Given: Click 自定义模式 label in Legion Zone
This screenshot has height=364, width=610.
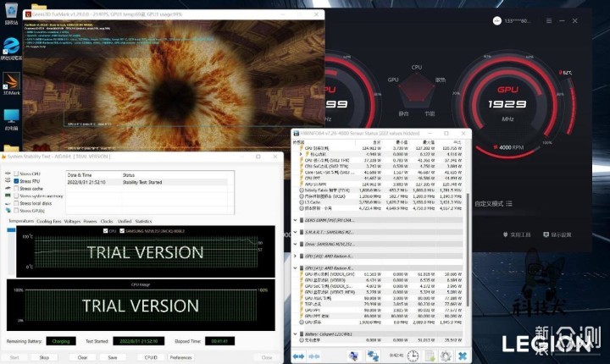Looking at the screenshot, I should 489,203.
